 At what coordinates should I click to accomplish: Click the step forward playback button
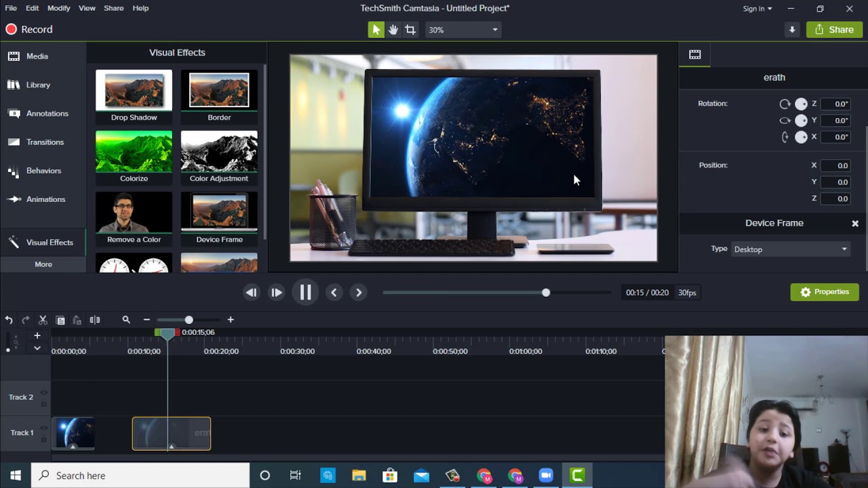277,293
